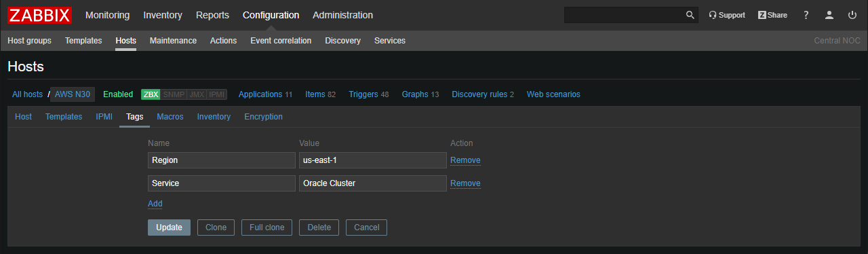
Task: Open the Configuration menu
Action: 271,15
